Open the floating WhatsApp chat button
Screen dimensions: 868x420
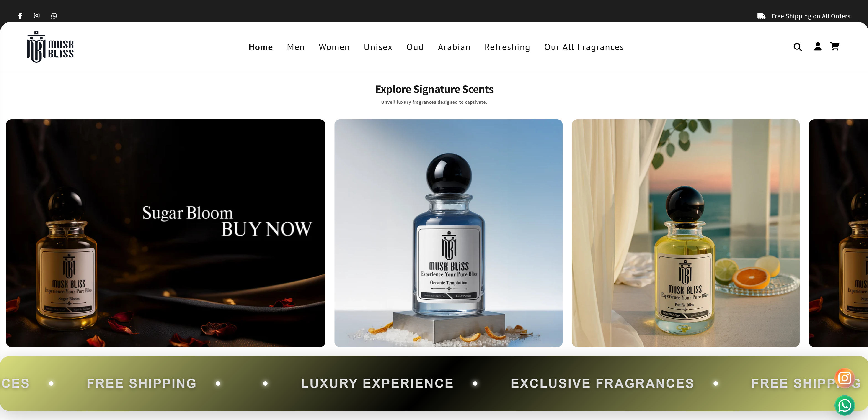(x=845, y=405)
